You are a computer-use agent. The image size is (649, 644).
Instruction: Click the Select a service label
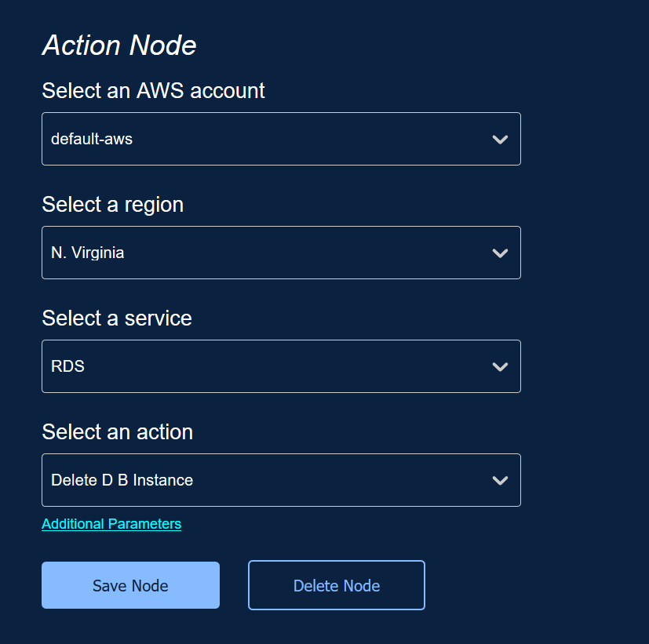[117, 318]
